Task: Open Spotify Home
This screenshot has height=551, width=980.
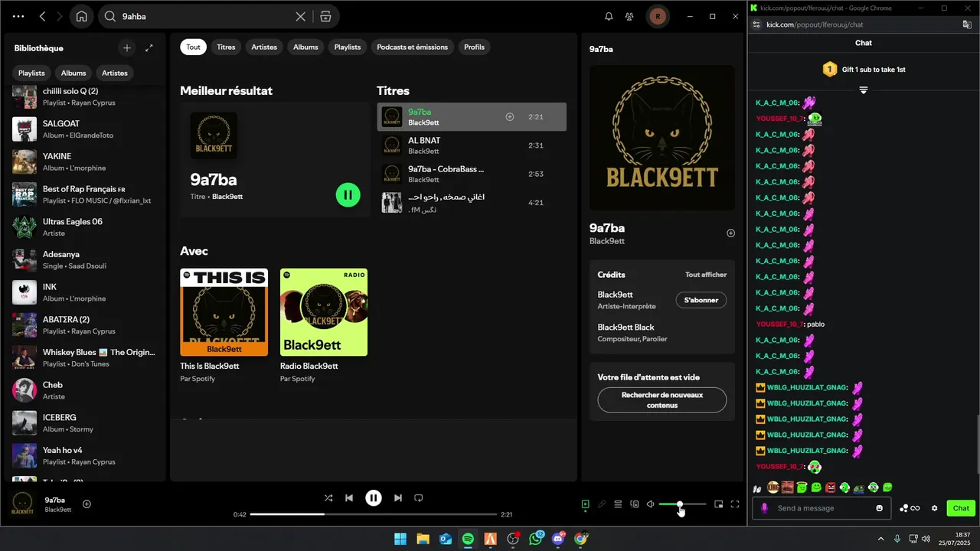Action: pos(82,16)
